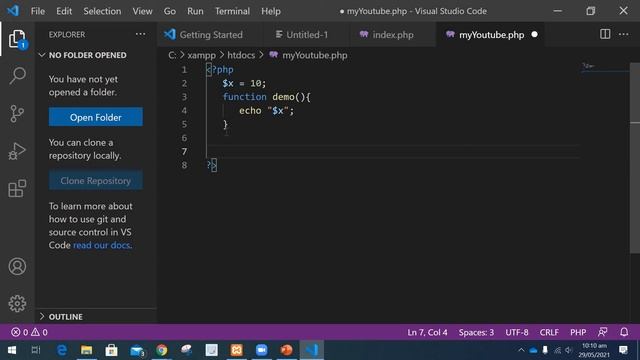The image size is (640, 360).
Task: Select the myYoutube.php tab
Action: 490,35
